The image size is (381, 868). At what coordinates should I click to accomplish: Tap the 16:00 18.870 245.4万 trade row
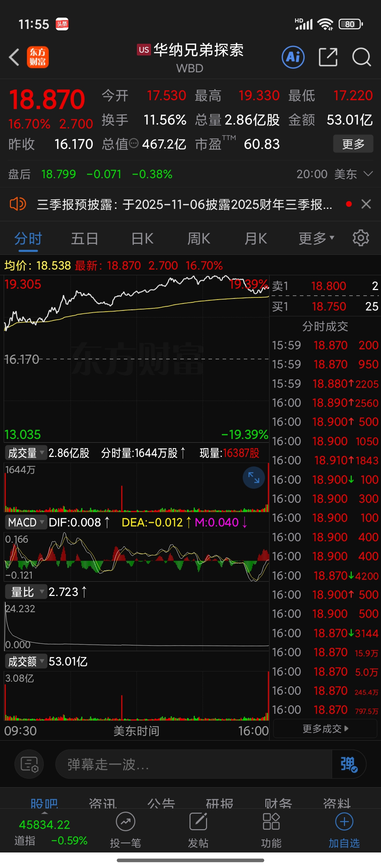[325, 691]
